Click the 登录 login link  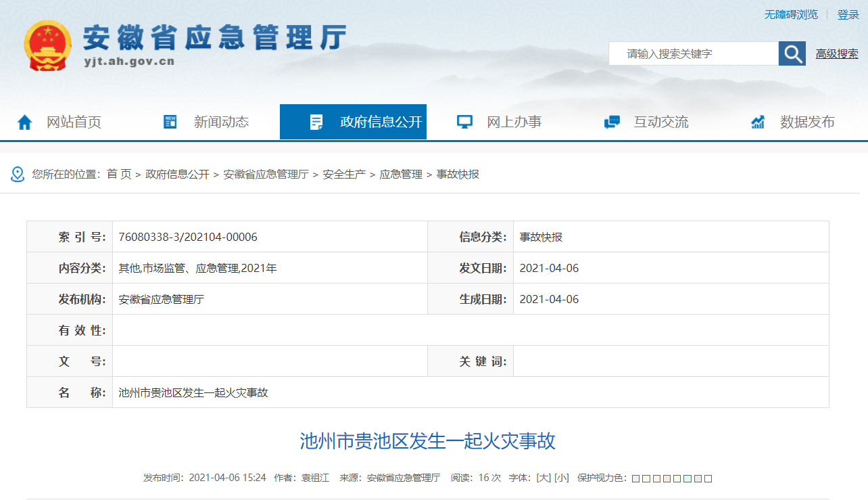click(848, 14)
